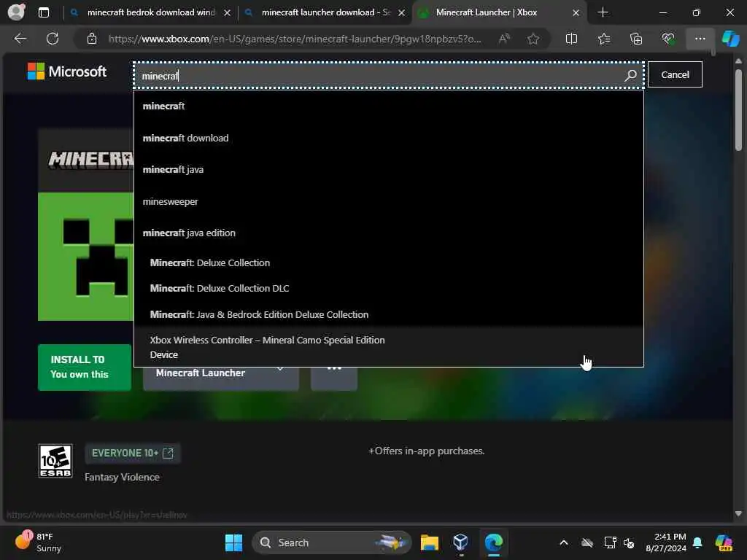The width and height of the screenshot is (747, 560).
Task: Open split screen icon in toolbar
Action: point(571,39)
